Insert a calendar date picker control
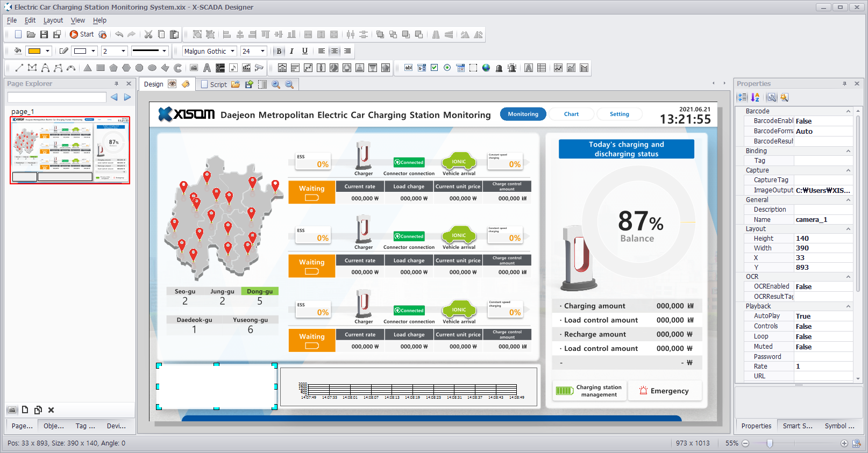 (460, 68)
